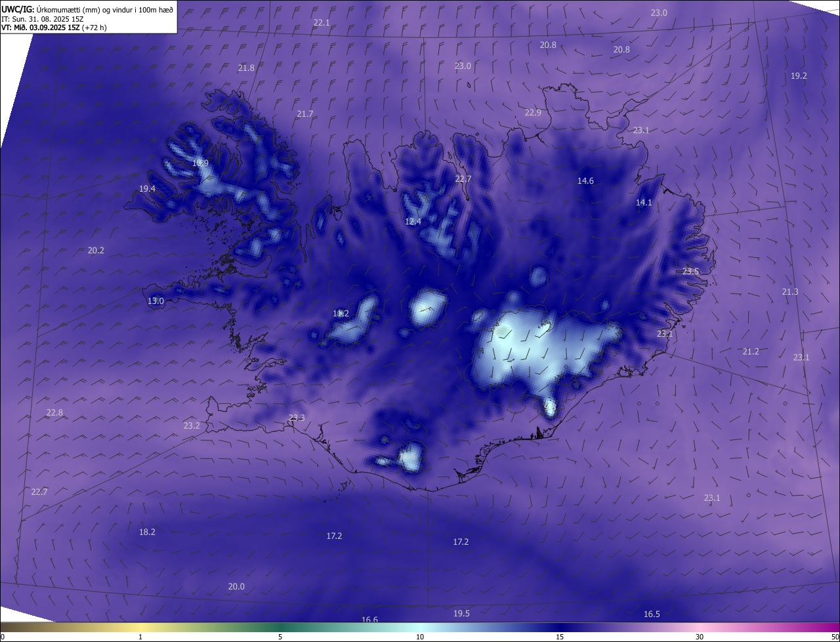Pick the 20.2 value over the sea
The image size is (840, 642).
[96, 251]
